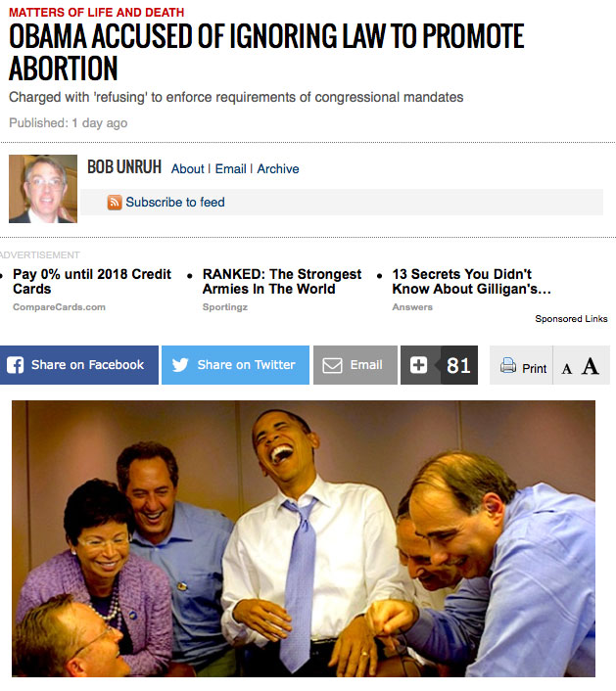Click the Sponsored Links label
This screenshot has width=616, height=691.
click(x=572, y=319)
